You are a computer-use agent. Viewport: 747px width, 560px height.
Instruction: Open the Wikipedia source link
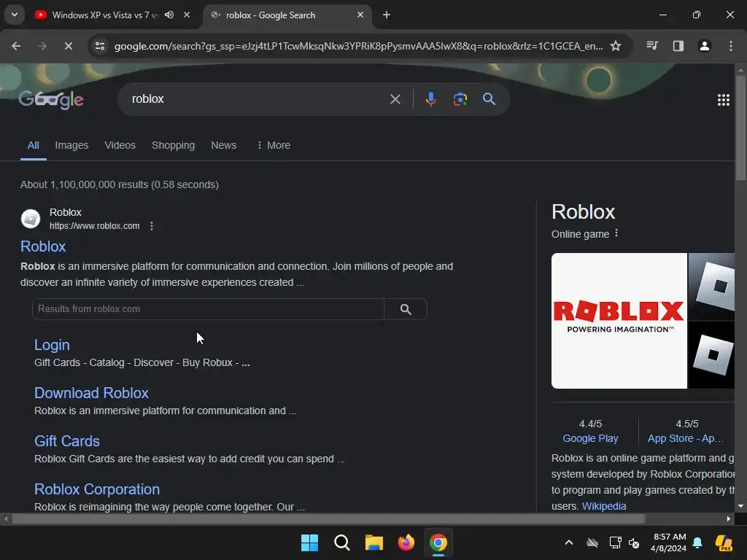click(x=603, y=506)
